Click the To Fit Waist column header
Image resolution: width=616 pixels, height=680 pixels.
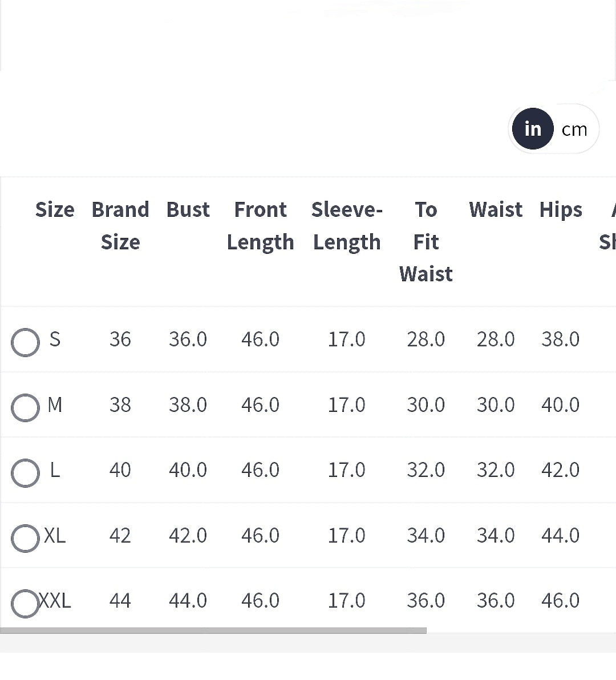coord(426,241)
